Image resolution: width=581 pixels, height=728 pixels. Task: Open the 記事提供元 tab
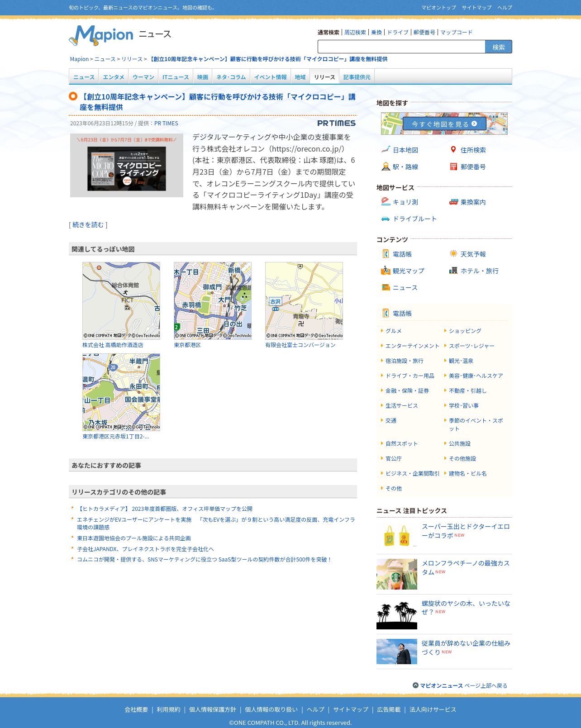[357, 77]
